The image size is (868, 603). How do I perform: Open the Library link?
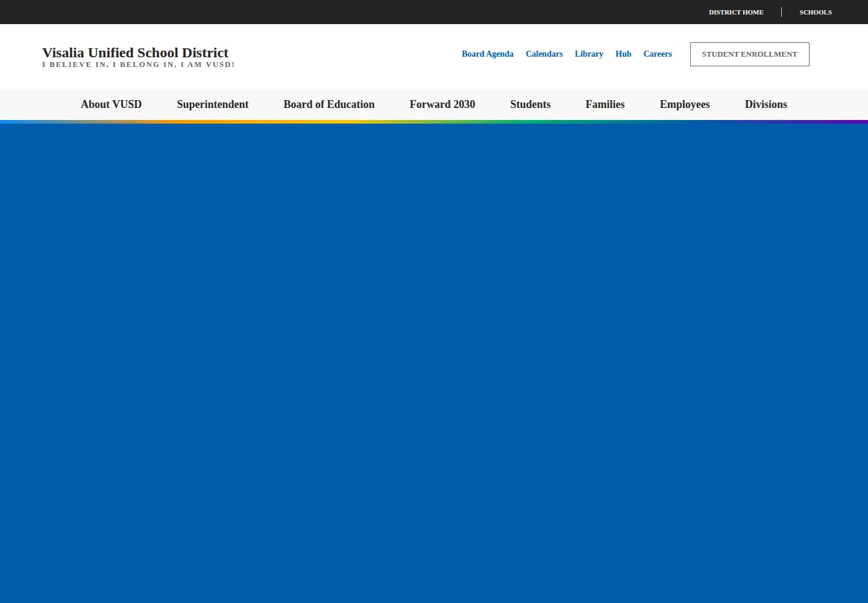coord(589,54)
